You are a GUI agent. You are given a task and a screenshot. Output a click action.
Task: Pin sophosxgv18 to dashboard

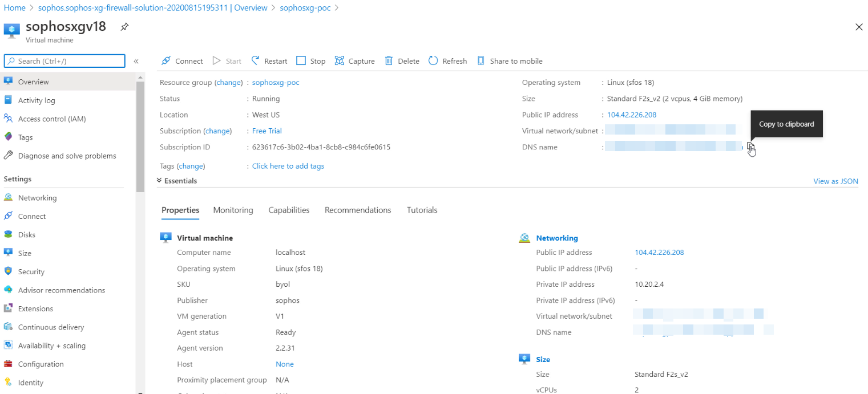[x=124, y=27]
